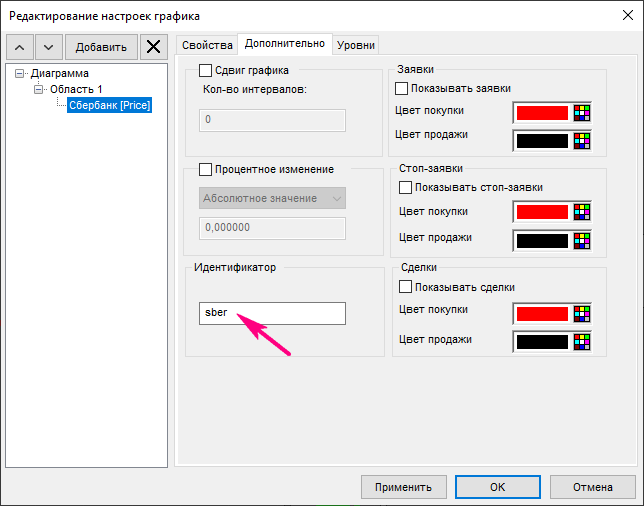Collapse the Диаграмма tree node
The height and width of the screenshot is (506, 644).
click(x=21, y=74)
